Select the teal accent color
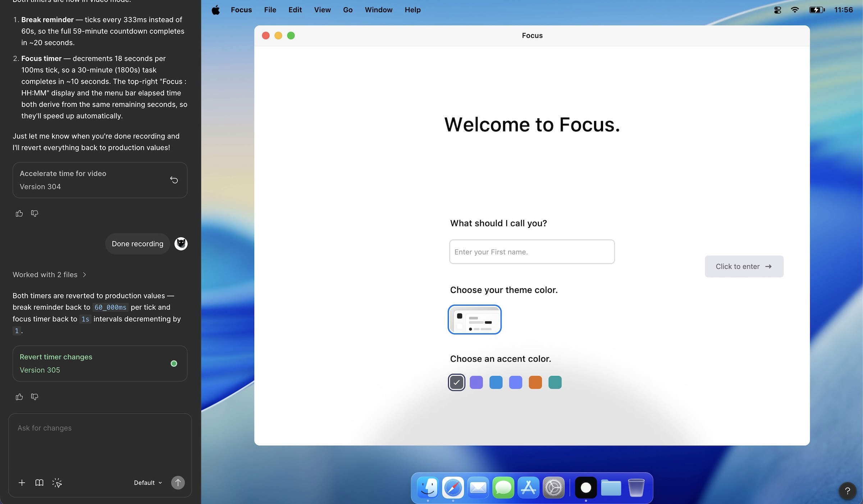 [x=554, y=382]
